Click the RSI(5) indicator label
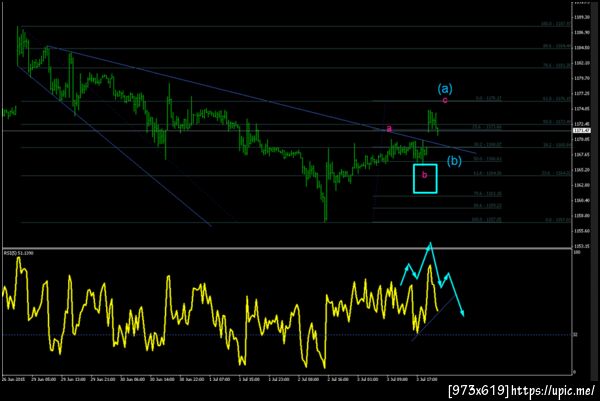This screenshot has width=600, height=401. pyautogui.click(x=18, y=253)
